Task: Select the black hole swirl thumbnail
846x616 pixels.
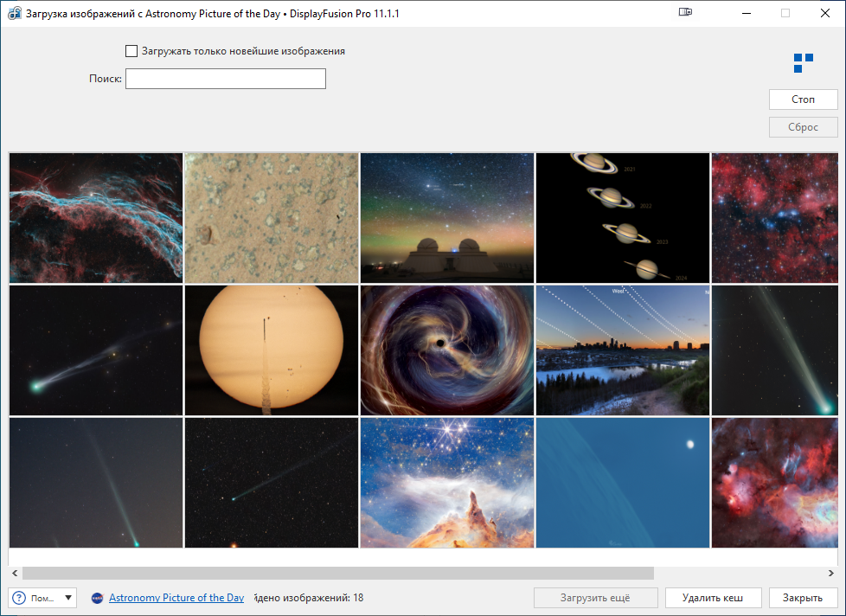Action: [446, 350]
